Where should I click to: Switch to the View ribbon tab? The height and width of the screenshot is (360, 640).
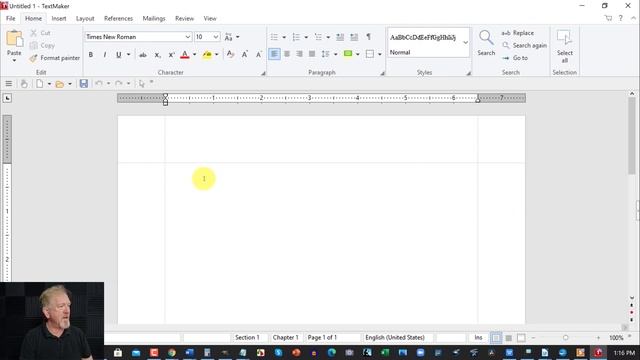(x=210, y=18)
